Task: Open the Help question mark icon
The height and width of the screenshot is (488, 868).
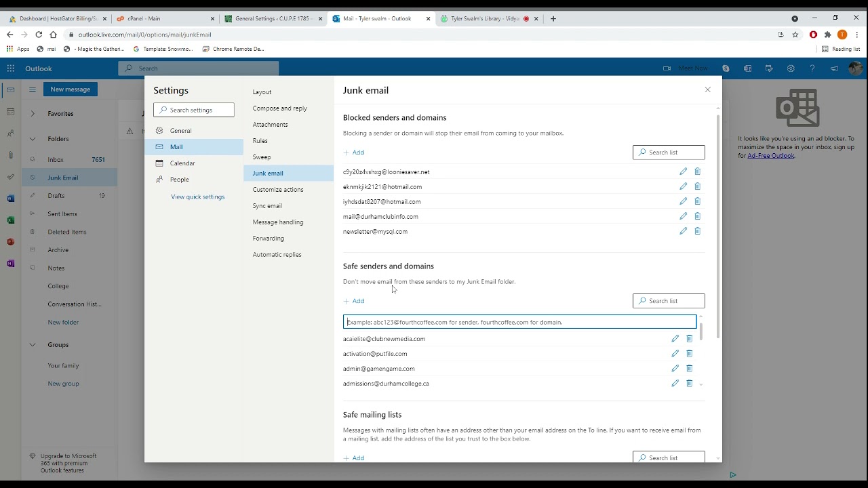Action: coord(812,68)
